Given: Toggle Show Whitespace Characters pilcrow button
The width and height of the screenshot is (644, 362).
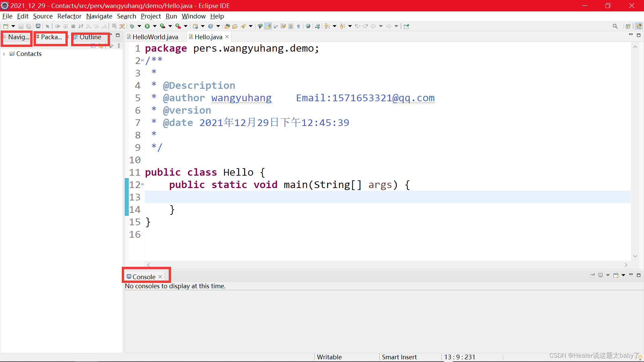Looking at the screenshot, I should pos(298,26).
